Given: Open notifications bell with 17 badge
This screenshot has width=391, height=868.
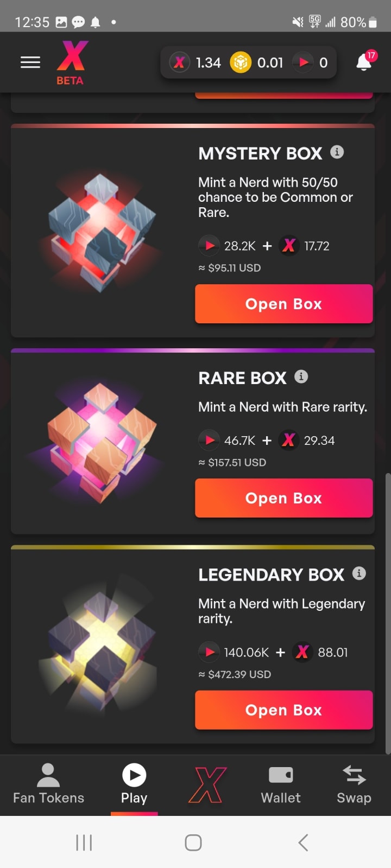Looking at the screenshot, I should tap(365, 62).
